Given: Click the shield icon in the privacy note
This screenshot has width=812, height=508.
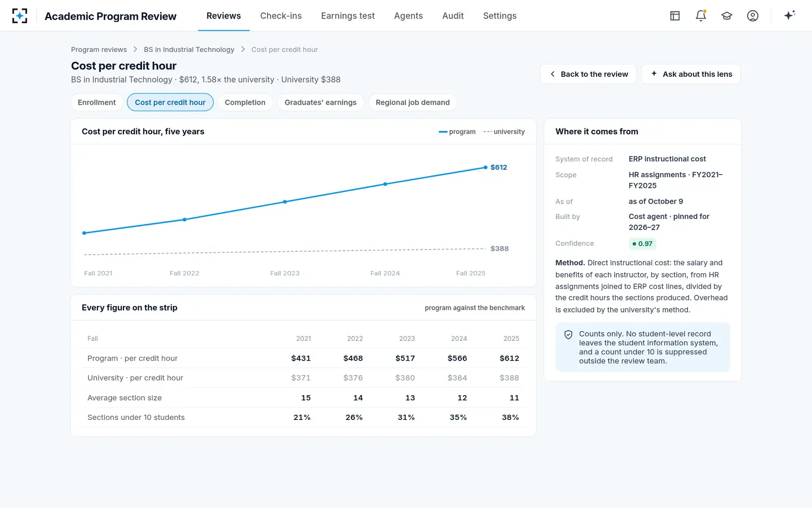Looking at the screenshot, I should pos(568,335).
